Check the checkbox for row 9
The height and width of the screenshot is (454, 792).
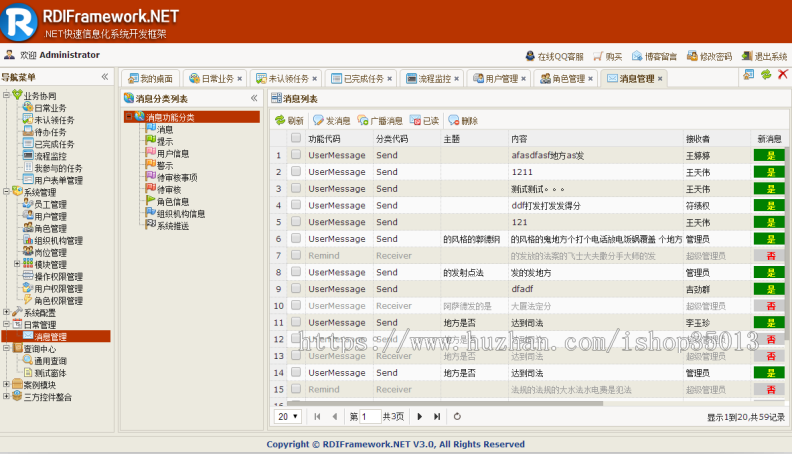click(296, 288)
